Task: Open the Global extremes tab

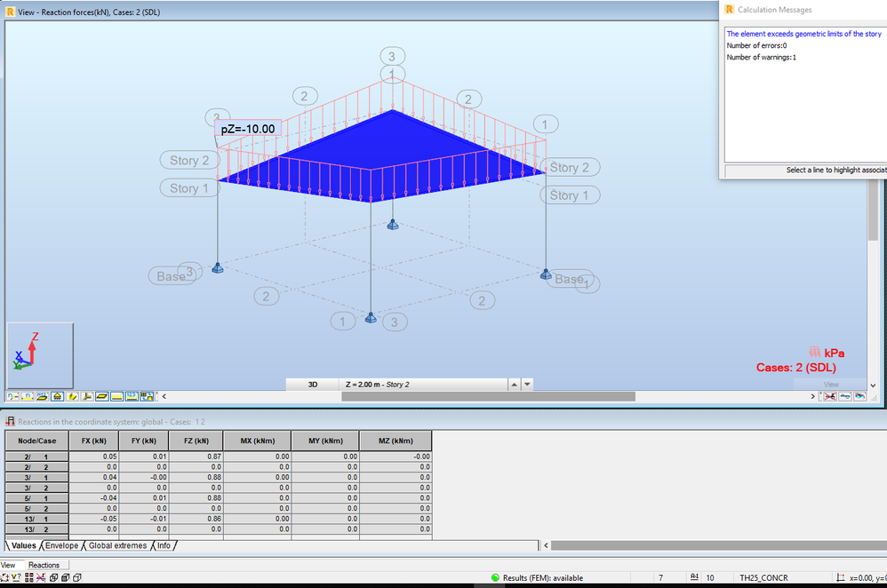Action: pos(117,545)
